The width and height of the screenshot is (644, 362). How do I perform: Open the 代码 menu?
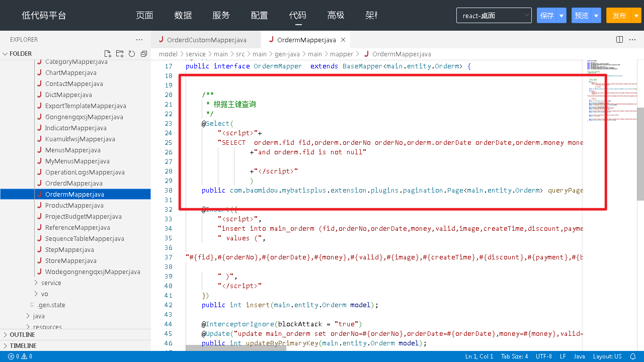pos(298,16)
